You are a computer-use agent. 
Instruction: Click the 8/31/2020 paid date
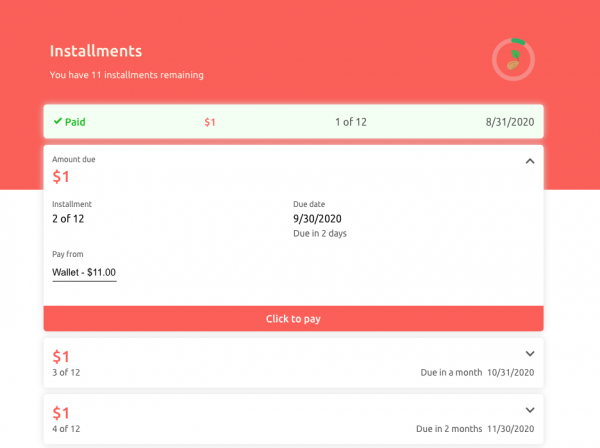tap(510, 122)
